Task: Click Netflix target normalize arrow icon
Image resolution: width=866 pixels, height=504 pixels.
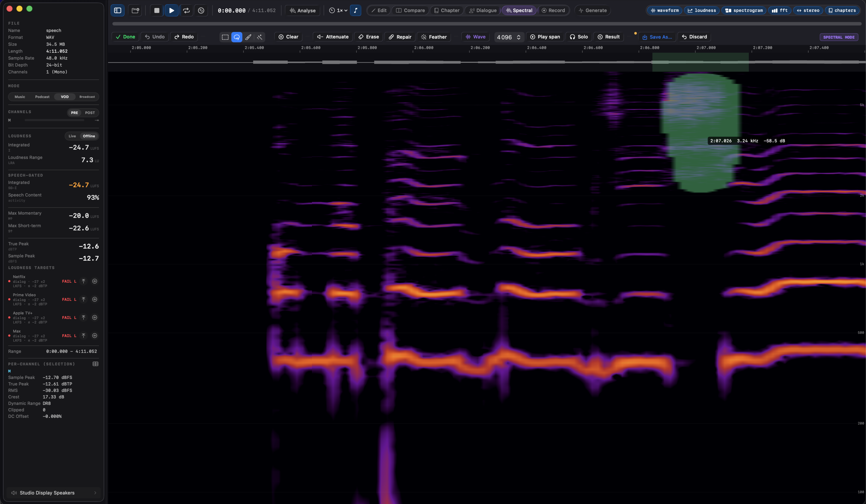Action: (x=84, y=281)
